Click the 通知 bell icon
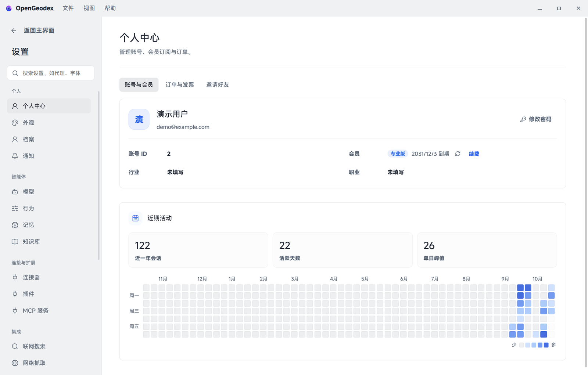 pyautogui.click(x=15, y=156)
